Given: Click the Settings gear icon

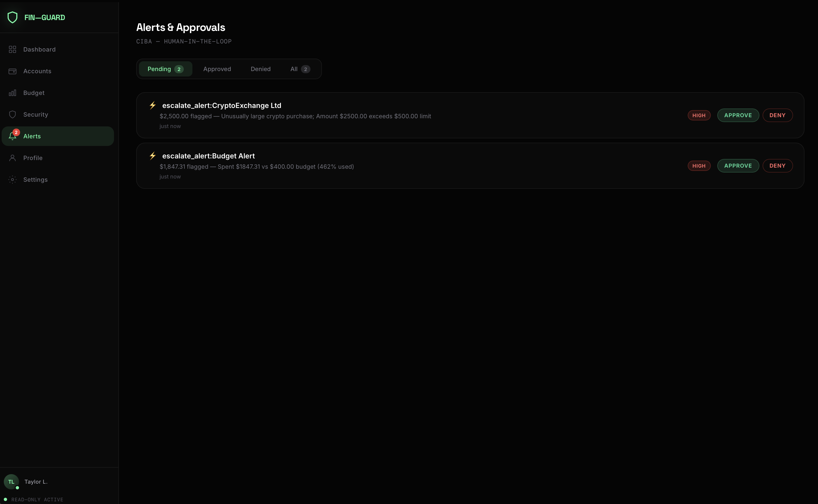Looking at the screenshot, I should [12, 180].
